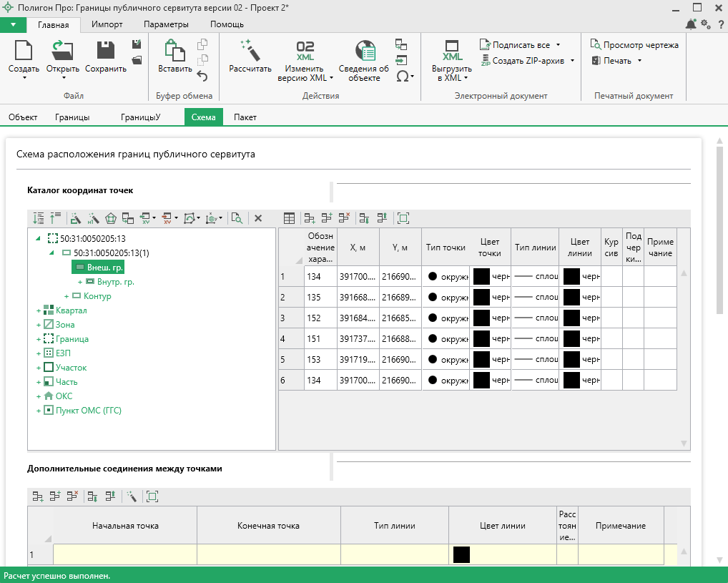Open Сведения об объекте globe icon

[x=364, y=51]
